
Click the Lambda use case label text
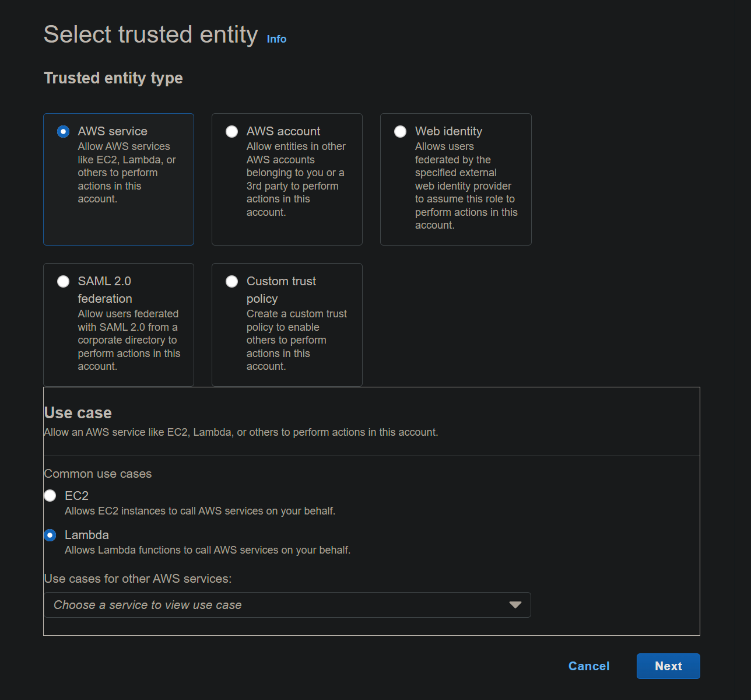click(x=86, y=535)
